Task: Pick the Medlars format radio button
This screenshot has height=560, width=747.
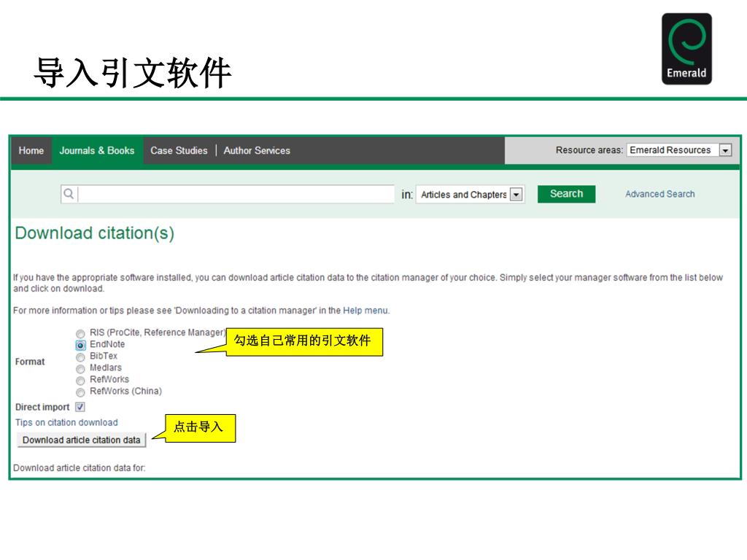Action: [80, 368]
